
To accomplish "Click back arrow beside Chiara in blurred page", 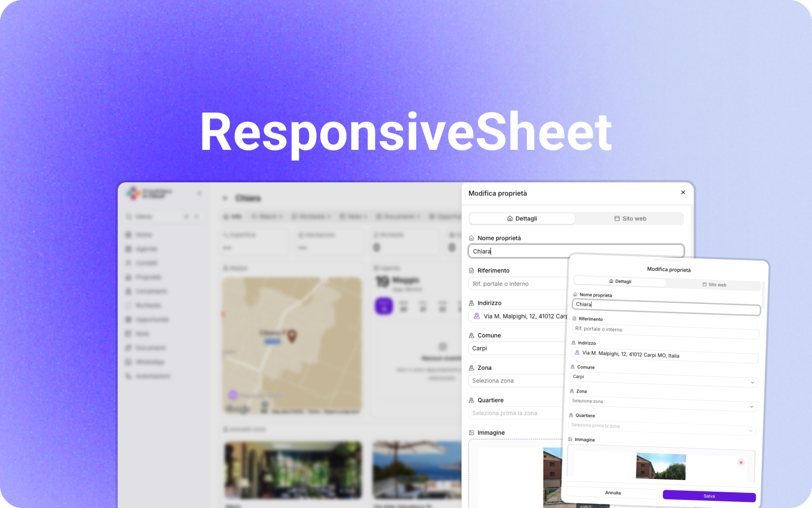I will point(225,198).
